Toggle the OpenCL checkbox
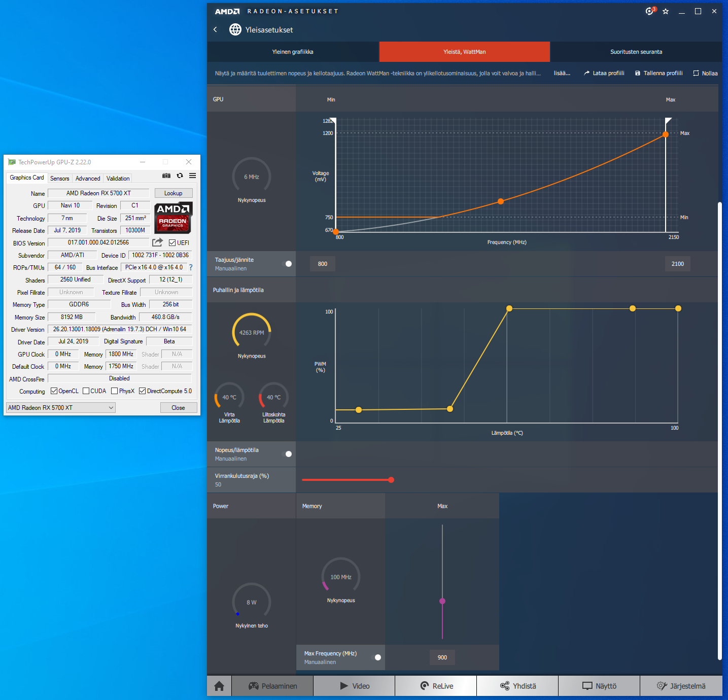 (54, 391)
